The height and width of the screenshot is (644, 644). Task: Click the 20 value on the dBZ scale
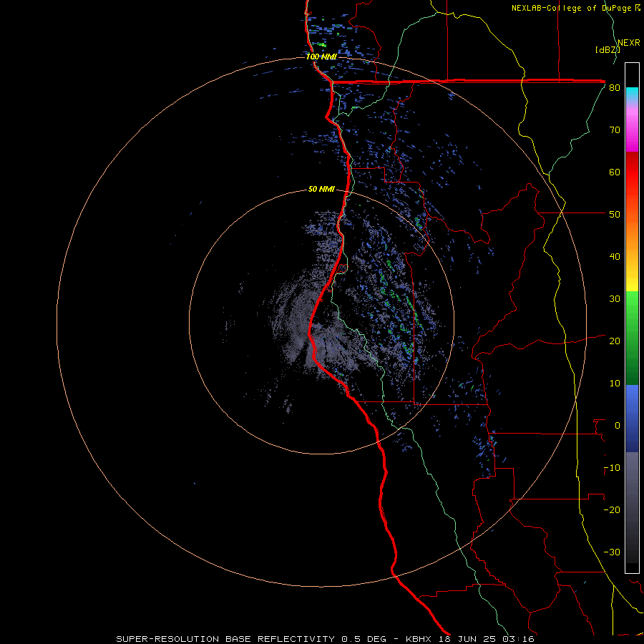click(x=615, y=342)
